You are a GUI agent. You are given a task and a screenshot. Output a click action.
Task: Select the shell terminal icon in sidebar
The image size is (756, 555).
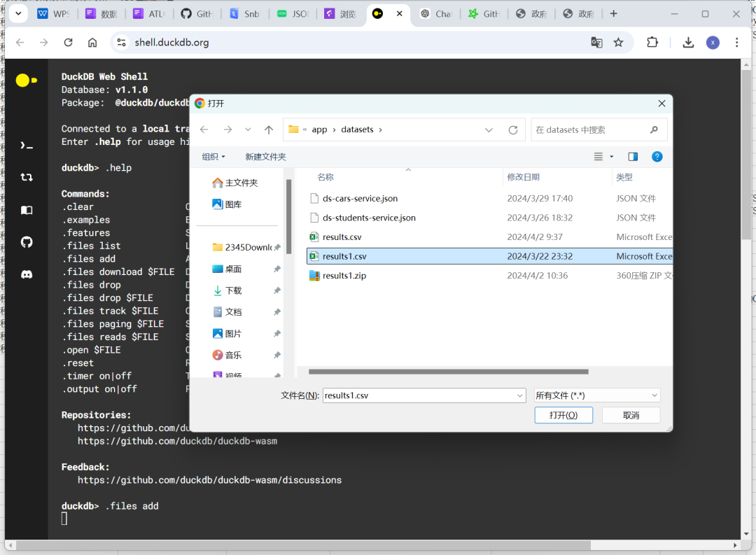(x=26, y=146)
